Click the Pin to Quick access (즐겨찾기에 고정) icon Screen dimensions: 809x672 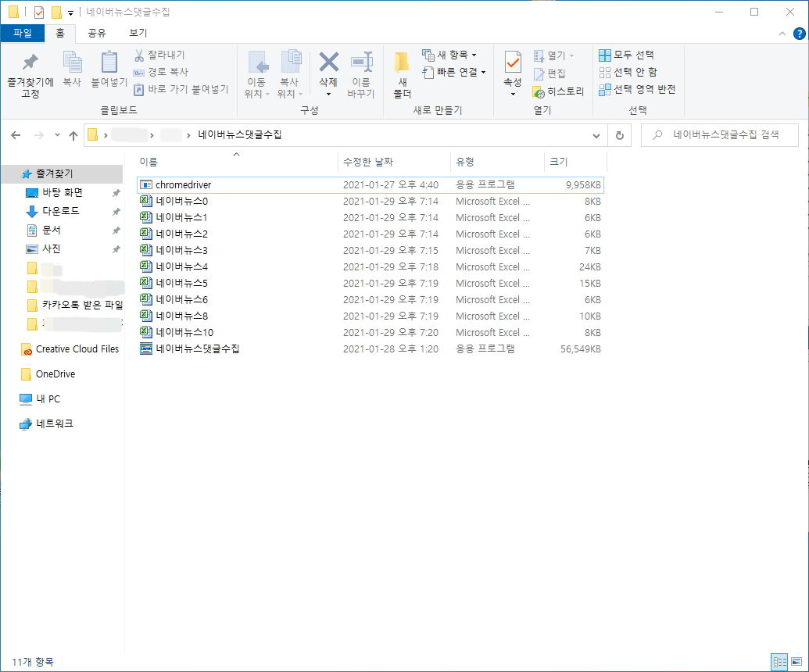click(30, 63)
